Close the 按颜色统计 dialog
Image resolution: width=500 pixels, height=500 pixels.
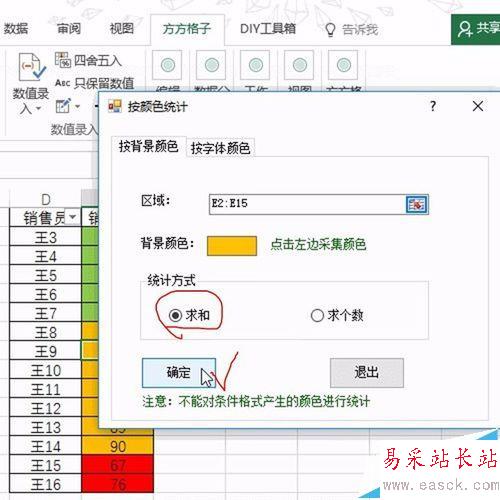click(x=478, y=107)
